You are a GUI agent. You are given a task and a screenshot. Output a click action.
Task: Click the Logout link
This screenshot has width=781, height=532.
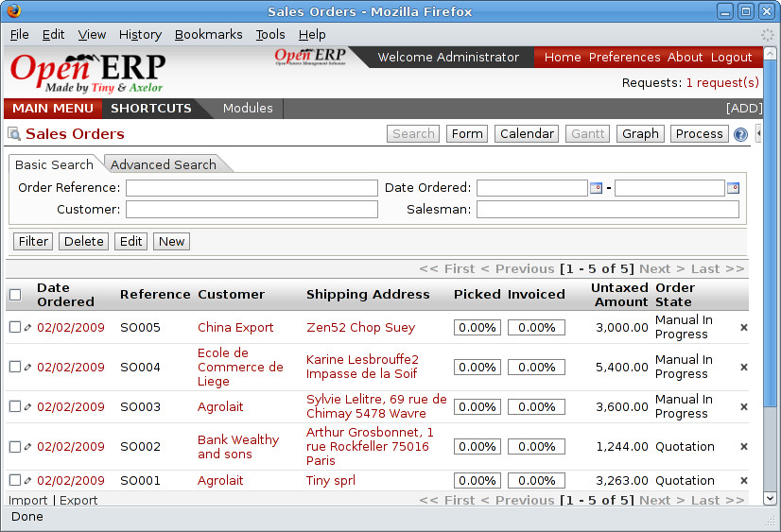[731, 58]
